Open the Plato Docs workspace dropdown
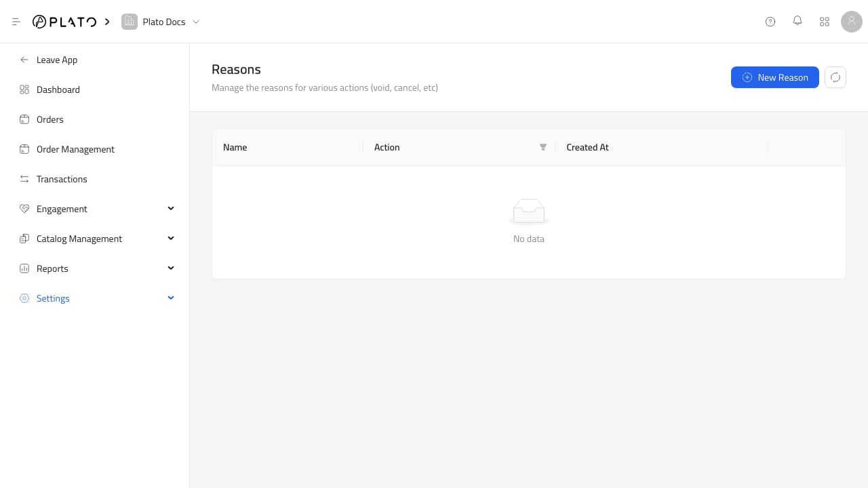Screen dimensions: 868x488 (x=196, y=22)
